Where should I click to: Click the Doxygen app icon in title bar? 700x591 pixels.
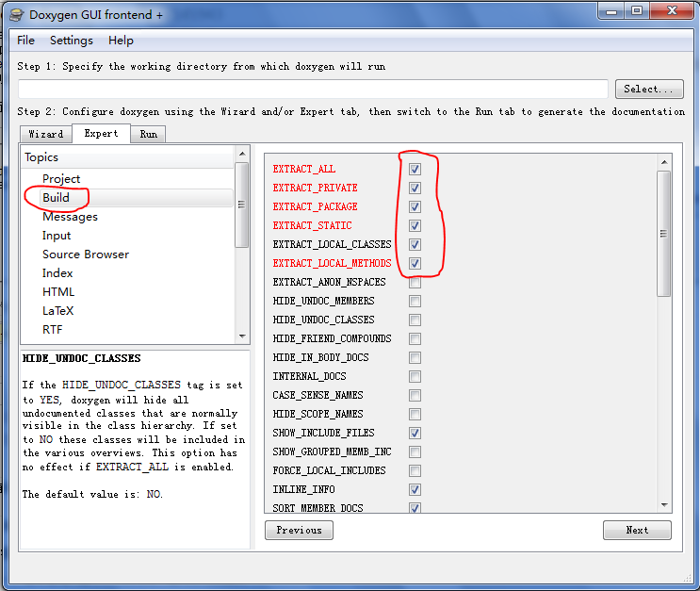[x=17, y=15]
